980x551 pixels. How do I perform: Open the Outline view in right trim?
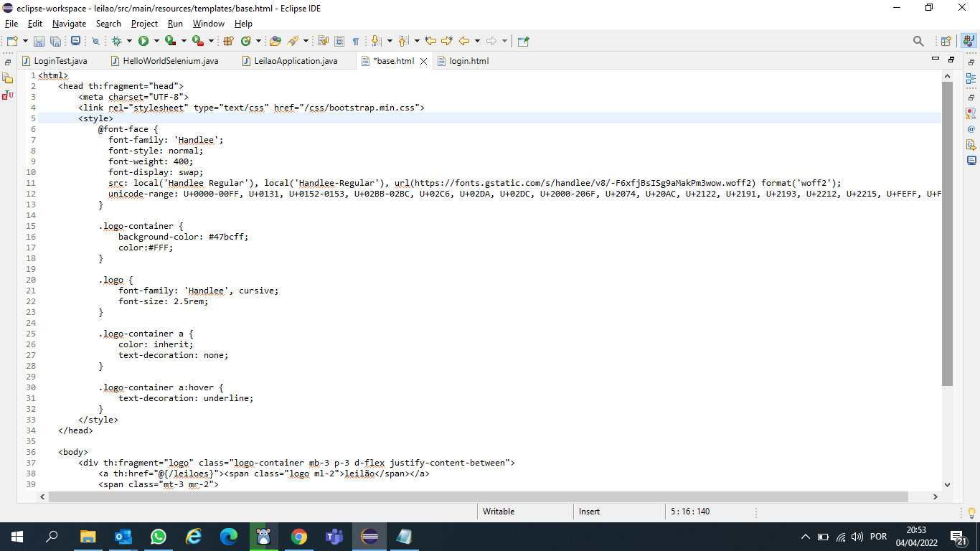point(971,78)
